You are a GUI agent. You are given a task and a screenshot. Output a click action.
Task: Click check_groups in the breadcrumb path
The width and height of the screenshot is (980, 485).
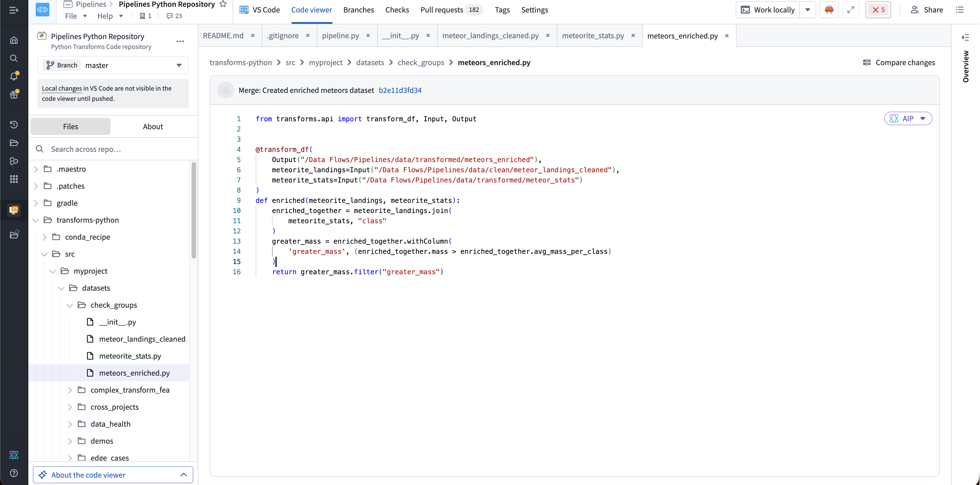tap(421, 62)
